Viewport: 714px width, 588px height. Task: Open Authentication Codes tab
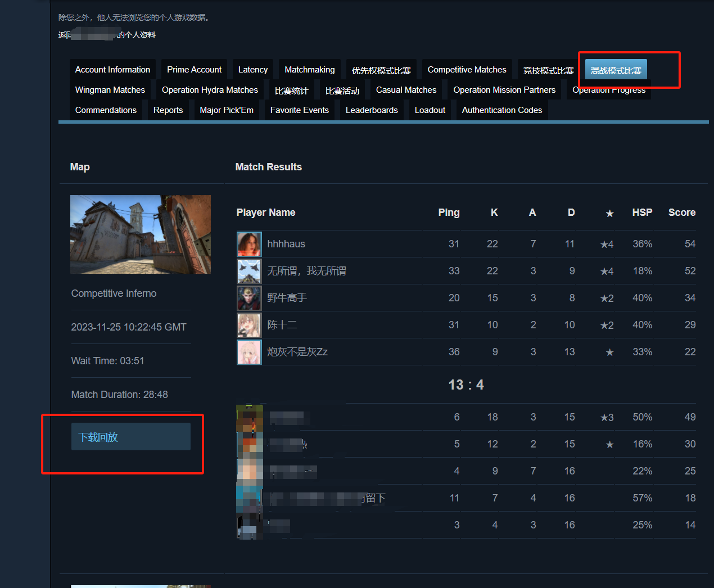click(502, 110)
